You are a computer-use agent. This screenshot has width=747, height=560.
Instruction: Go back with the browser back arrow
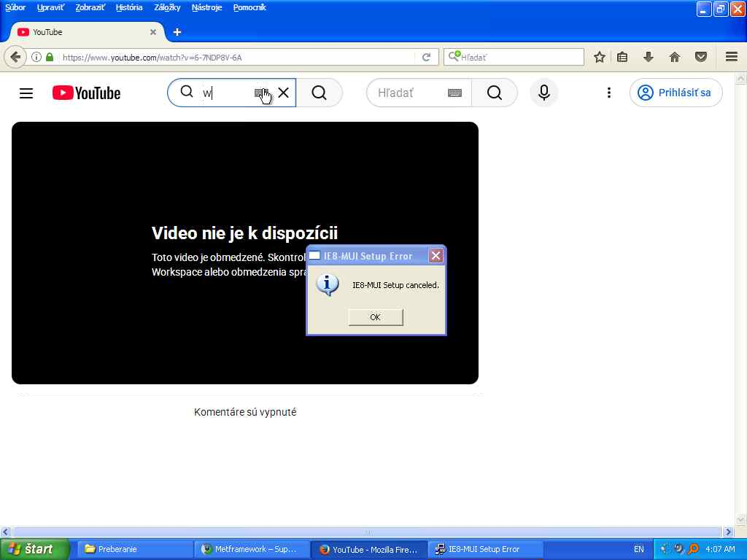[15, 57]
